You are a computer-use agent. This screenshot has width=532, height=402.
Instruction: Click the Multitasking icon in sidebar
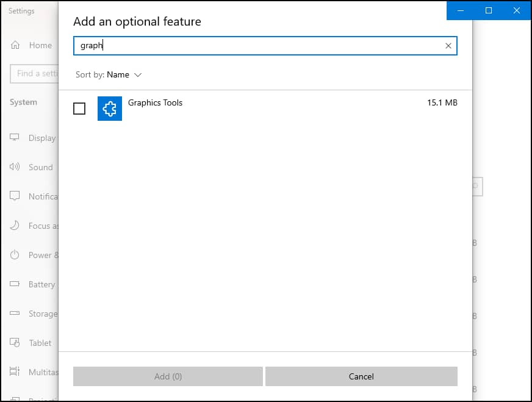click(x=15, y=371)
